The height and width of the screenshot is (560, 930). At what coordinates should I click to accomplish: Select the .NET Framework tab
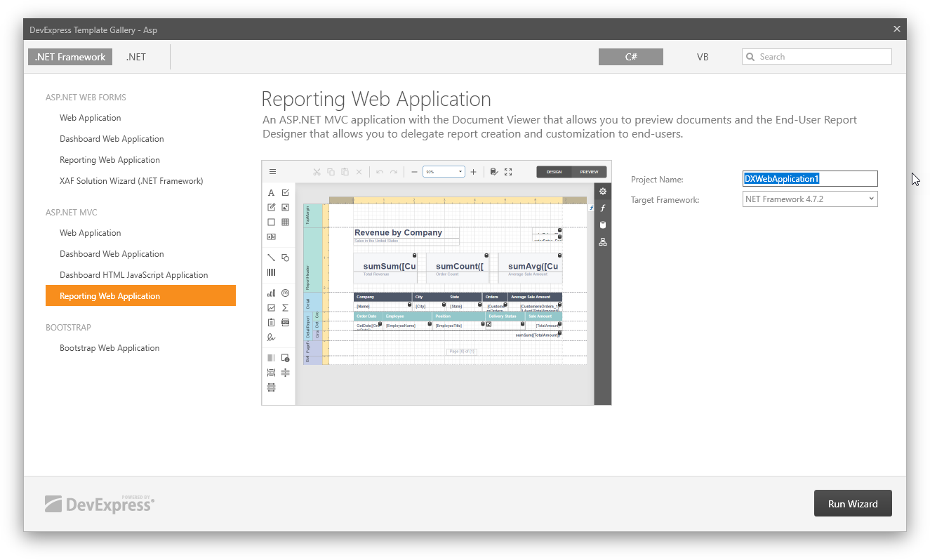pos(70,57)
